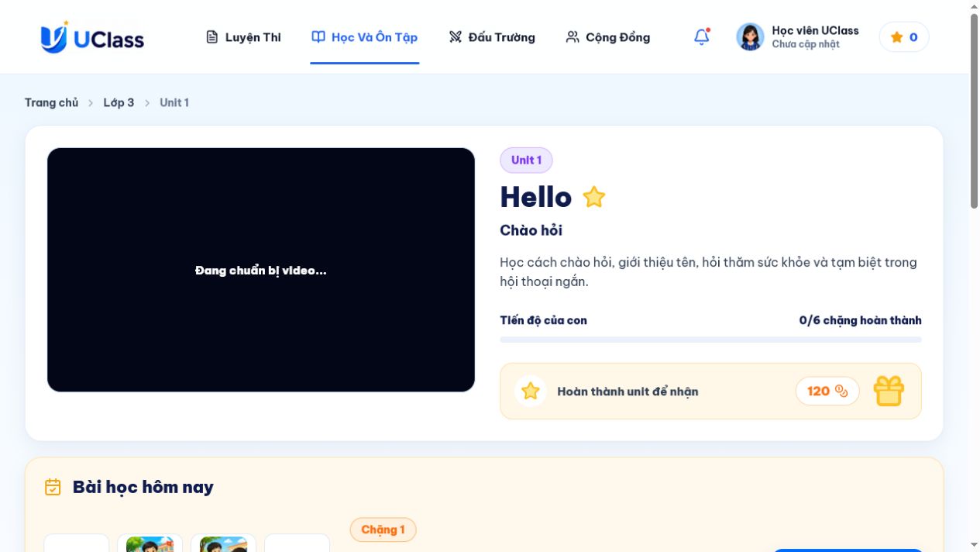Click the UClass logo
Screen dimensions: 980x552
(92, 37)
